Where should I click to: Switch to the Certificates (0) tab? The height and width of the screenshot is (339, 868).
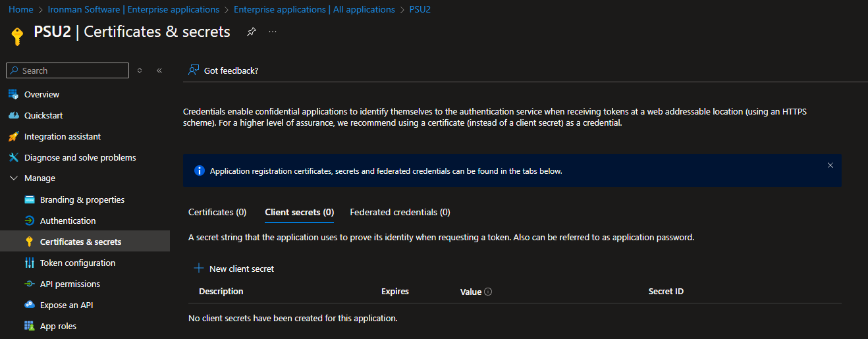217,212
